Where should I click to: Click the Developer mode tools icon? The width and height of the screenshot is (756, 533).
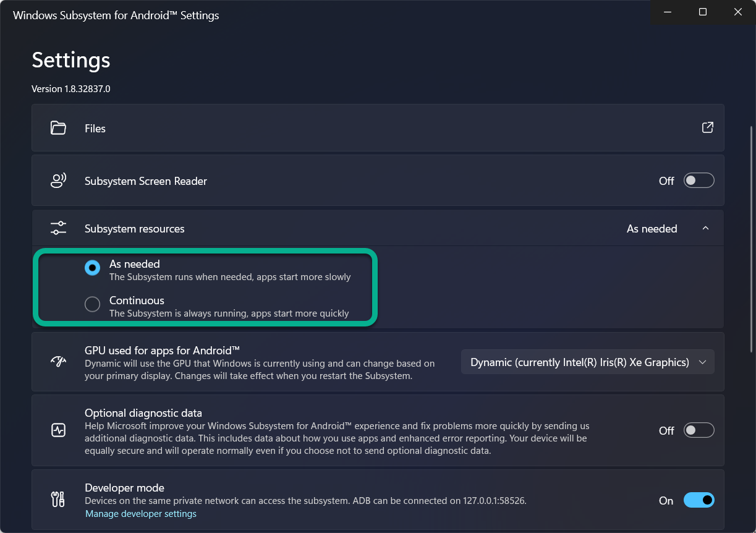58,500
